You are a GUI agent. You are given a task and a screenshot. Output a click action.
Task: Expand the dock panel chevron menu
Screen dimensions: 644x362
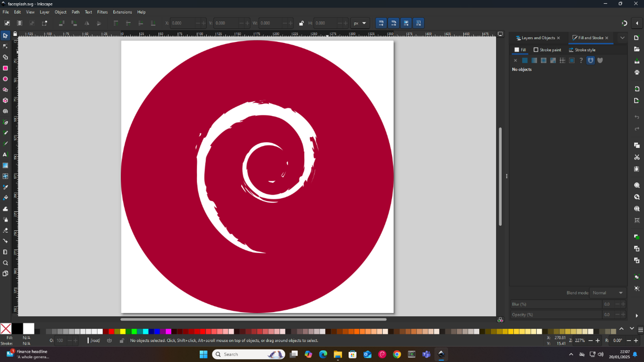pos(622,38)
